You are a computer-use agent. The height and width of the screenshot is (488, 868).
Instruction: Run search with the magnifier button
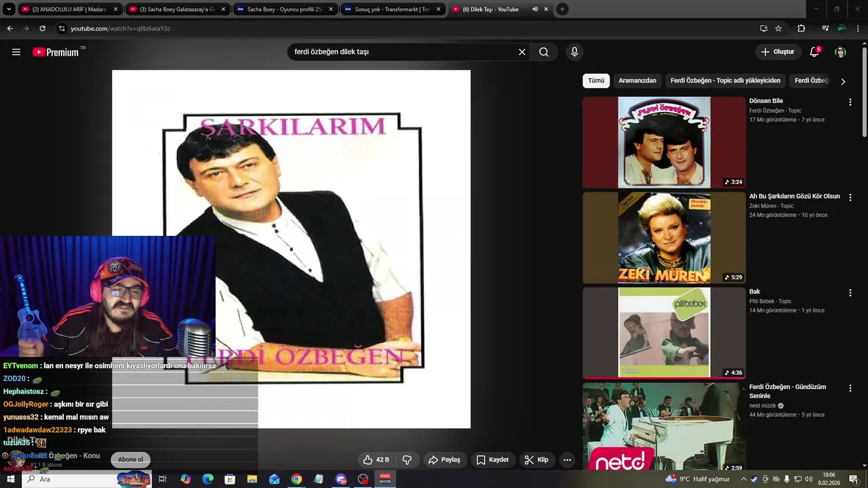coord(544,52)
